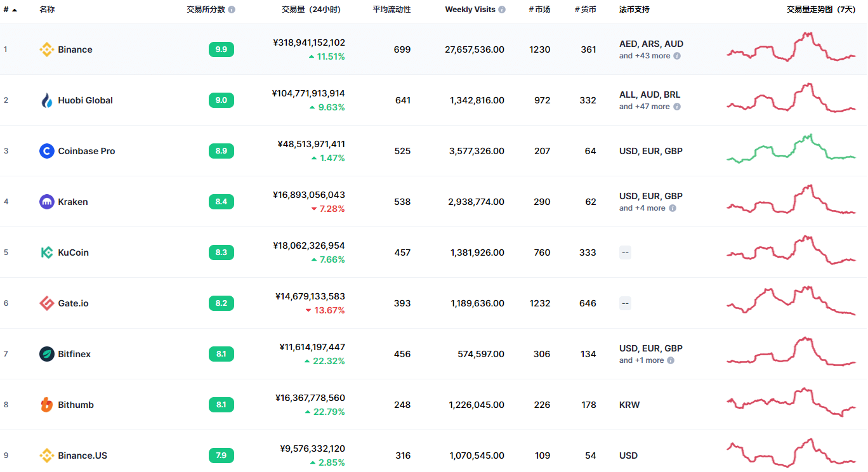868x472 pixels.
Task: Click info icon after Binance's +43 more
Action: [677, 56]
